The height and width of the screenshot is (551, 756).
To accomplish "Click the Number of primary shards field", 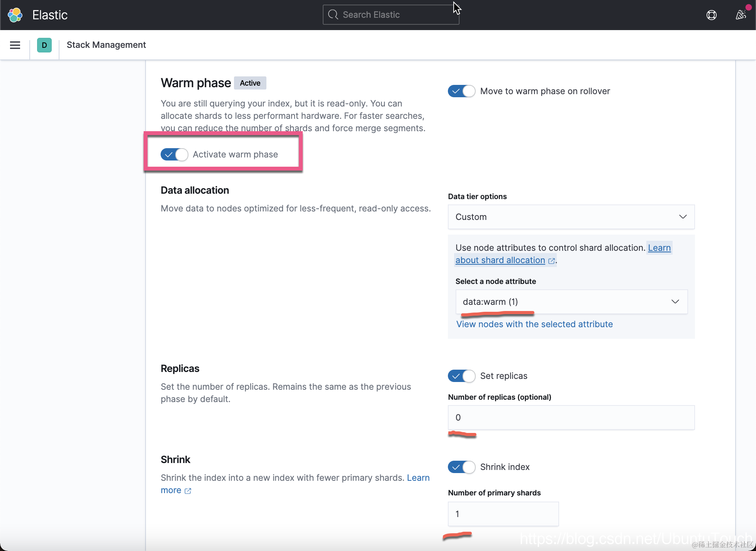I will pyautogui.click(x=503, y=514).
